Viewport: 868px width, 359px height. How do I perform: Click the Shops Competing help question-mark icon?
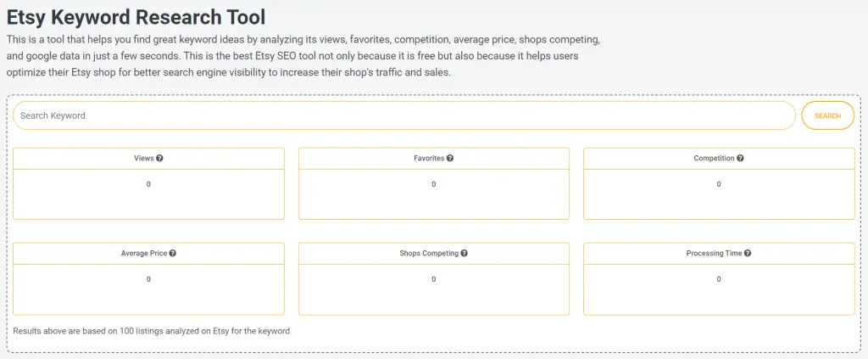click(x=464, y=253)
